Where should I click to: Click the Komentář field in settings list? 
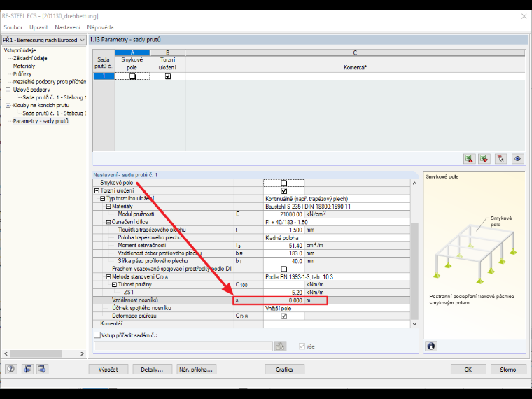pyautogui.click(x=337, y=324)
